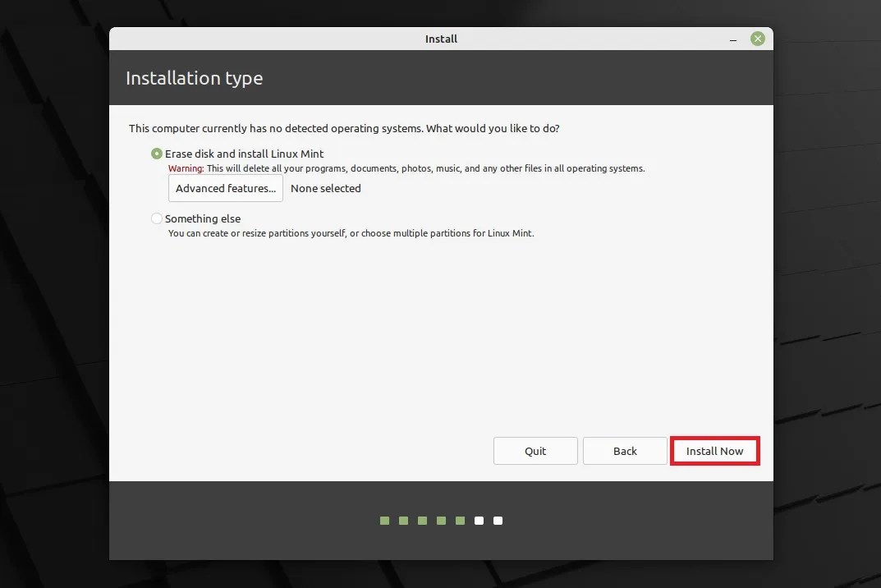Minimize the Install window

pos(732,39)
